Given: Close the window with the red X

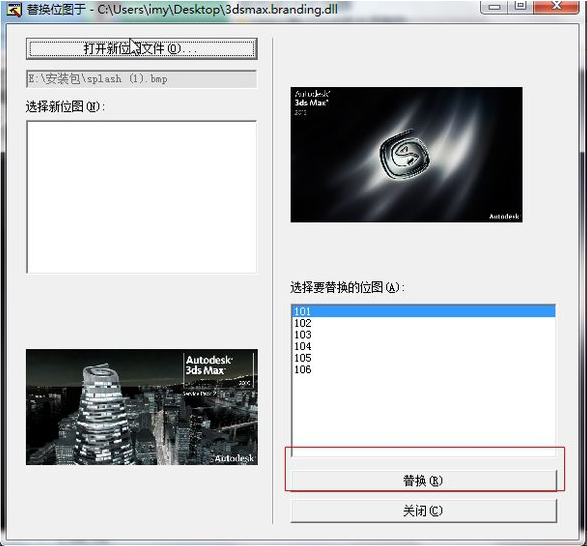Looking at the screenshot, I should click(x=557, y=6).
